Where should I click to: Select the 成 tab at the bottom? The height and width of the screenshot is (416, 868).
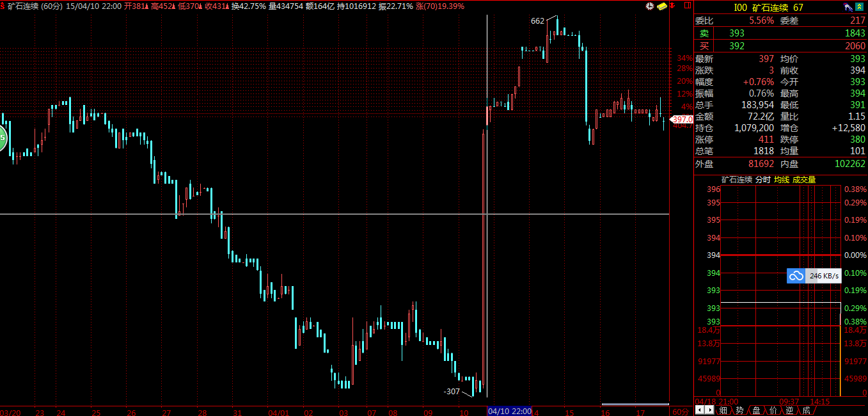[x=806, y=410]
